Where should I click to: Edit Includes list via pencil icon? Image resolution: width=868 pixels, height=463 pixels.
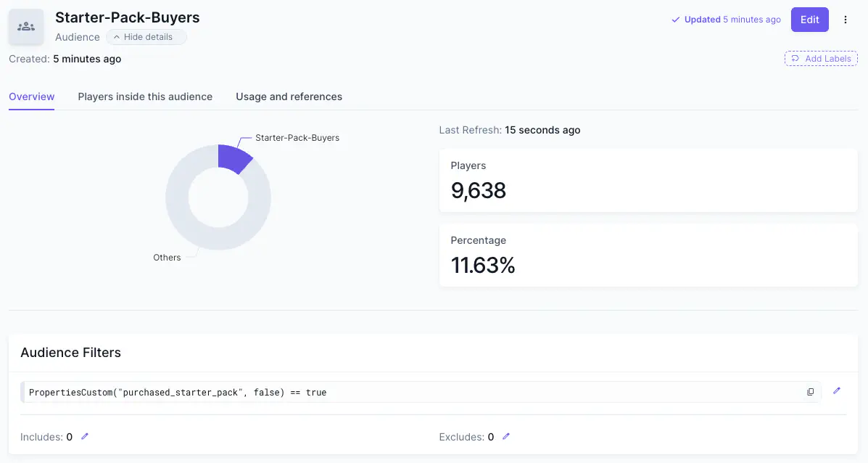pyautogui.click(x=85, y=436)
